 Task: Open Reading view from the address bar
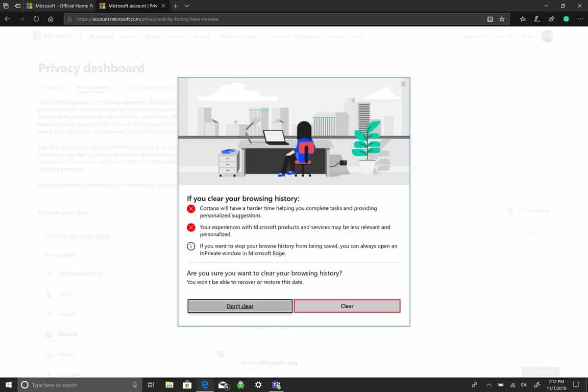pyautogui.click(x=490, y=19)
